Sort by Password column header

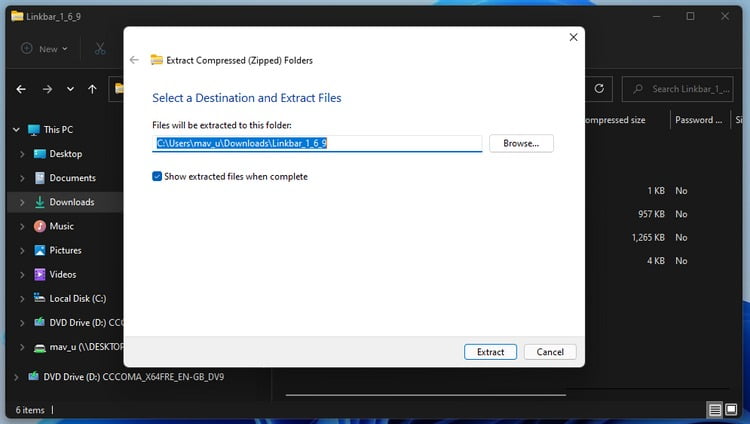pyautogui.click(x=699, y=120)
